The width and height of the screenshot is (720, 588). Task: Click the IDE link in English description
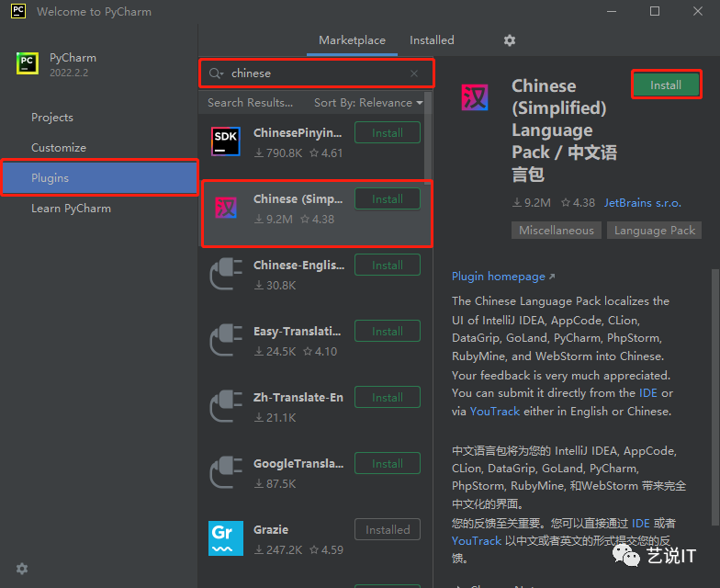pyautogui.click(x=648, y=393)
